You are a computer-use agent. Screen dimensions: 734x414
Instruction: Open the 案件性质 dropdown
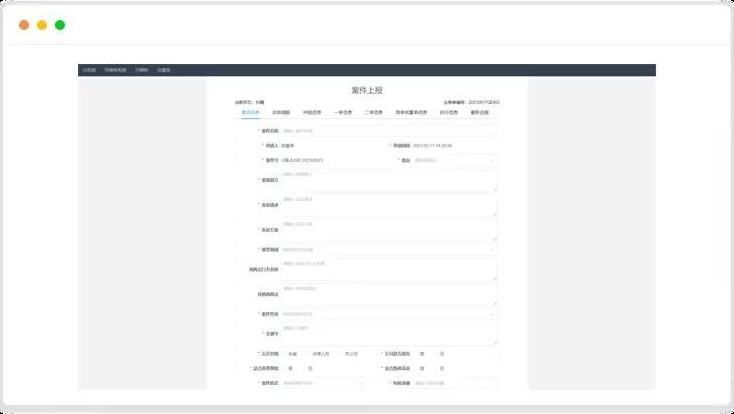pos(389,314)
